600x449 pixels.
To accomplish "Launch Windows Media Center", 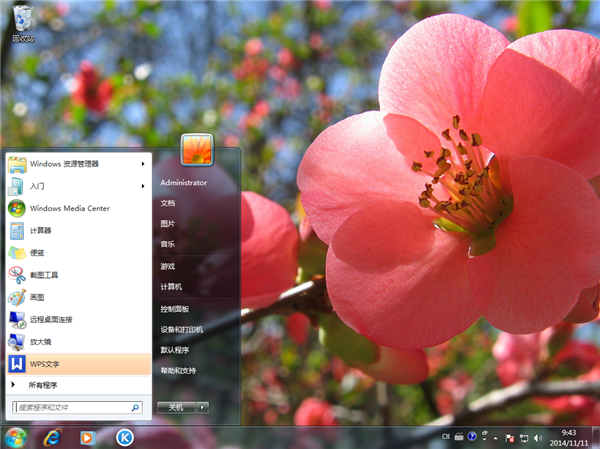I will pyautogui.click(x=69, y=208).
